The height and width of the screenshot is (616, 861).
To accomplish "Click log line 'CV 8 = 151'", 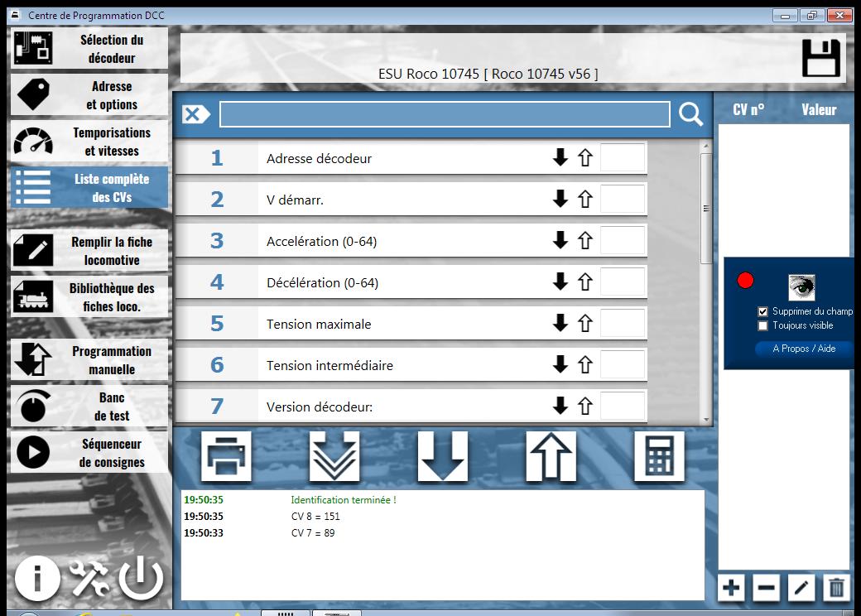I will tap(315, 516).
